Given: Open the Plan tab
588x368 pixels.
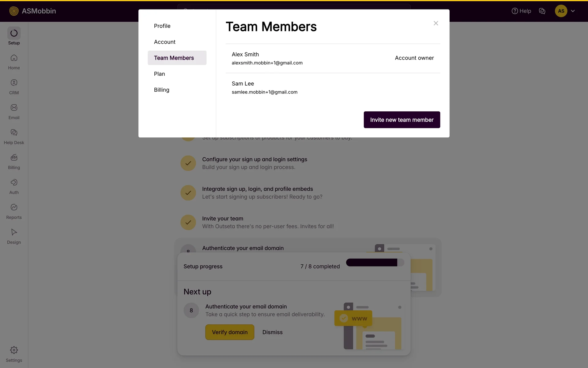Looking at the screenshot, I should 159,74.
